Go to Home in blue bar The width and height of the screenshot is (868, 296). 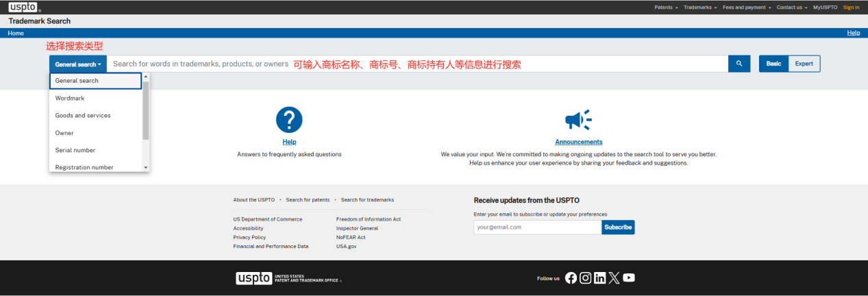tap(16, 33)
